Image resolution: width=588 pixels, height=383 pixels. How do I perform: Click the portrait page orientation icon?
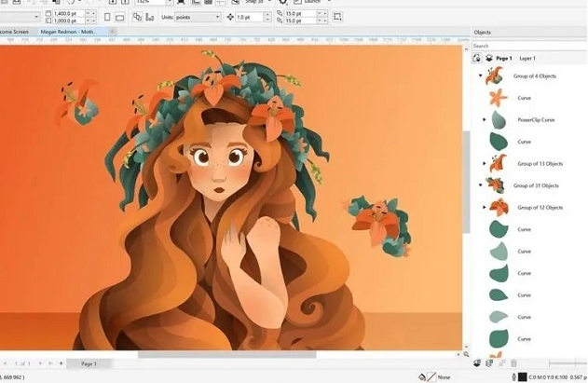click(109, 17)
